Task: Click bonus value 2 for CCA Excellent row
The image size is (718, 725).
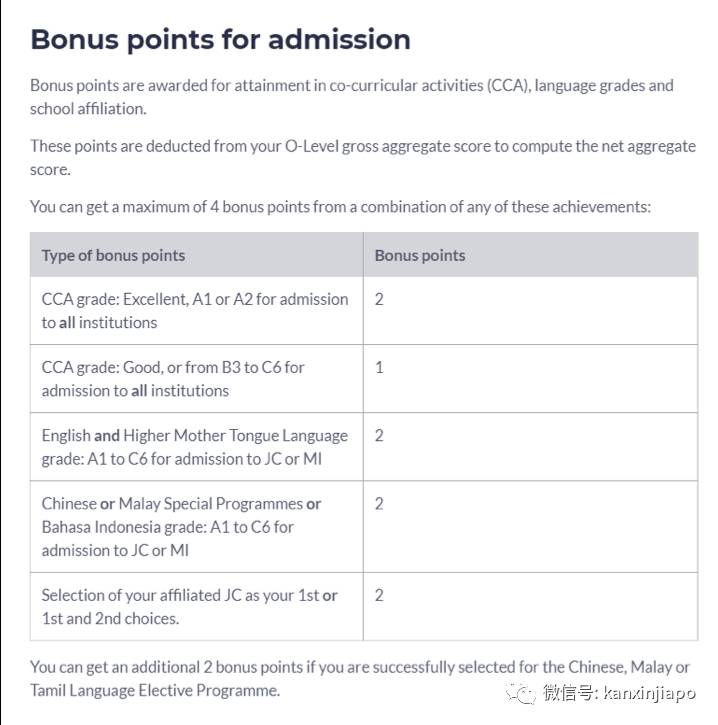Action: pyautogui.click(x=379, y=299)
